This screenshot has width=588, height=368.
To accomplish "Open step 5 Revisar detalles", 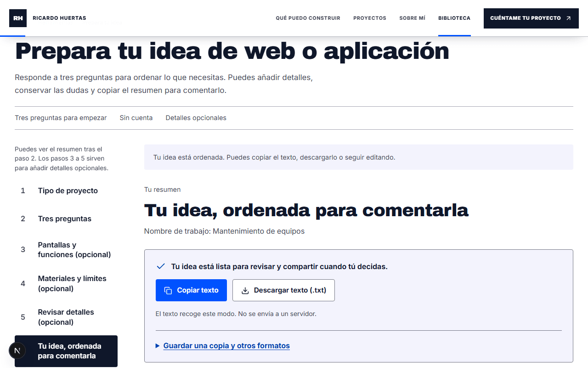I will coord(66,317).
